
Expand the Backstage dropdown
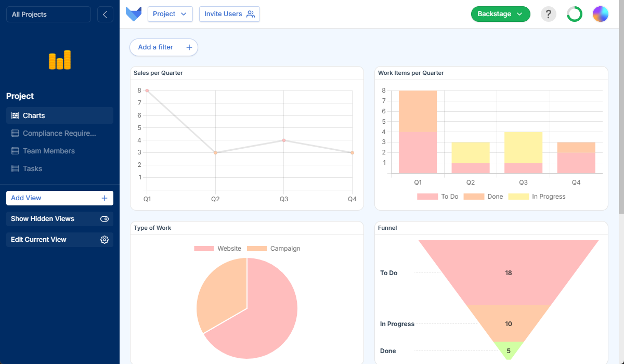pos(500,14)
